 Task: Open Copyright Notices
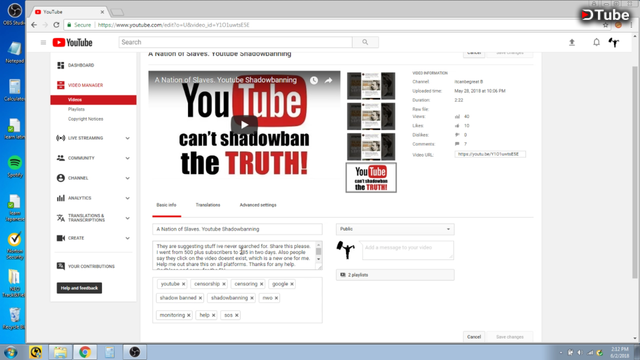86,119
